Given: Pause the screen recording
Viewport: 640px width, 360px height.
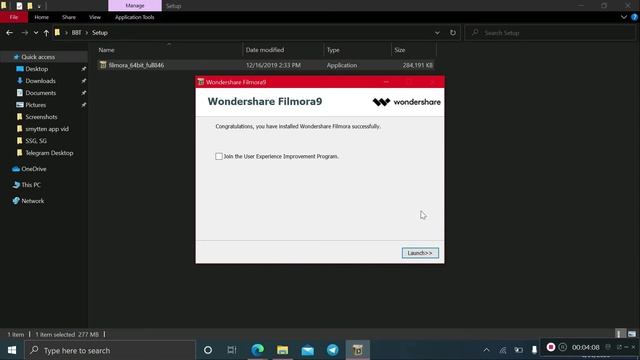Looking at the screenshot, I should point(563,347).
